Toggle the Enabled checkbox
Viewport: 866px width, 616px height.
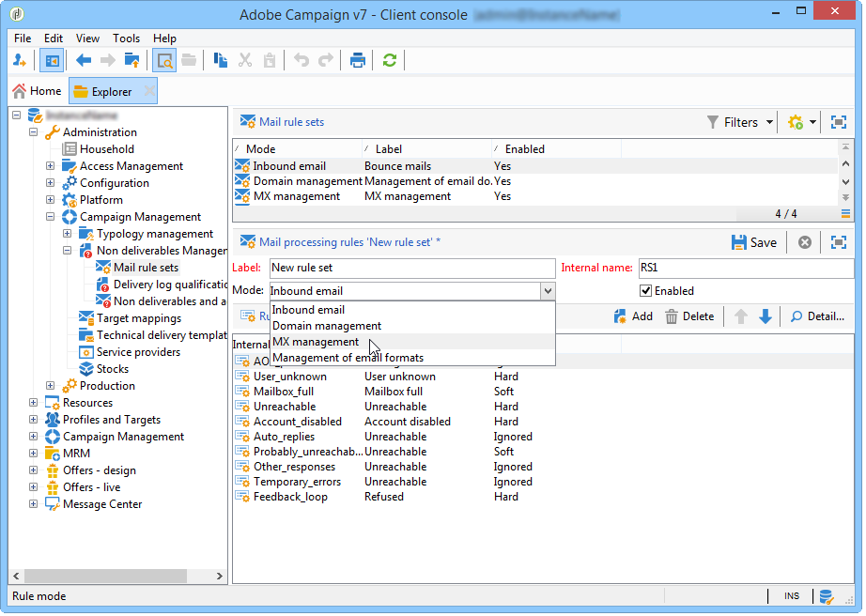(x=645, y=290)
